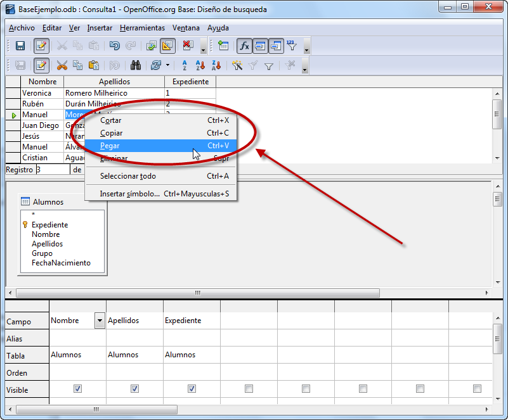Copy using the active copy icon beside orange scissors

78,66
